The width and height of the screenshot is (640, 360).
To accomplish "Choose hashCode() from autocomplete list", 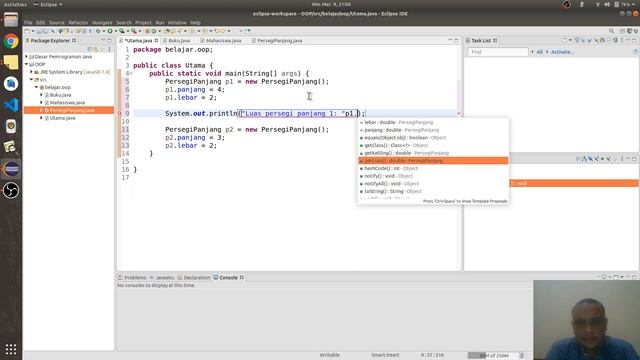I will click(433, 168).
